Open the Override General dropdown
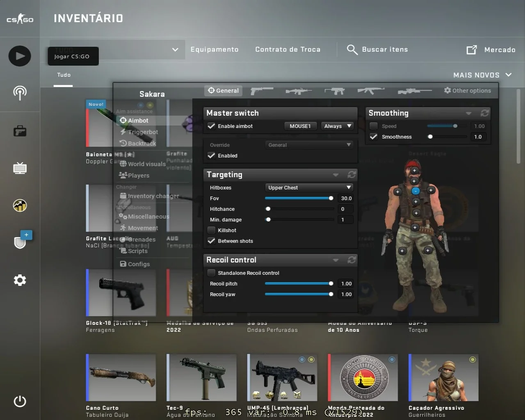Viewport: 525px width, 420px height. click(309, 145)
